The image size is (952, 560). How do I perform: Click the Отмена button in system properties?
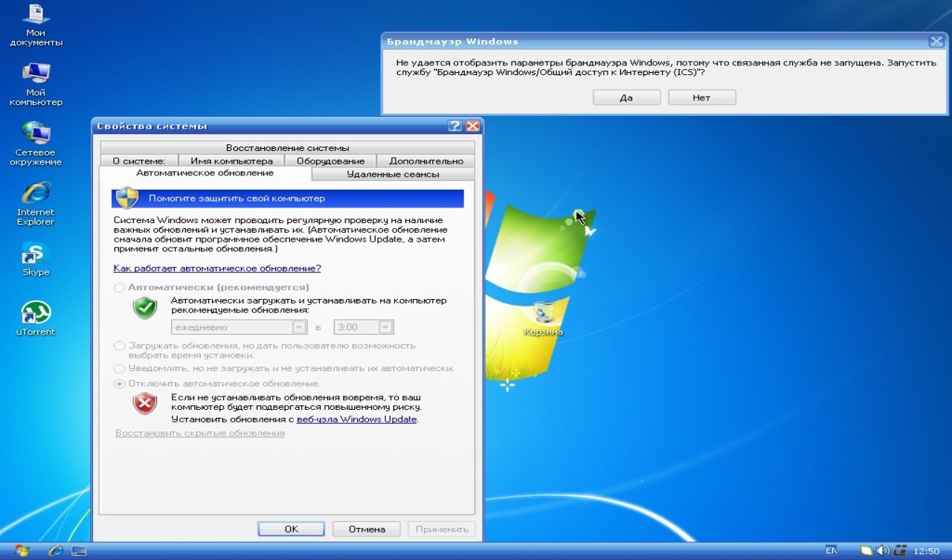tap(366, 529)
